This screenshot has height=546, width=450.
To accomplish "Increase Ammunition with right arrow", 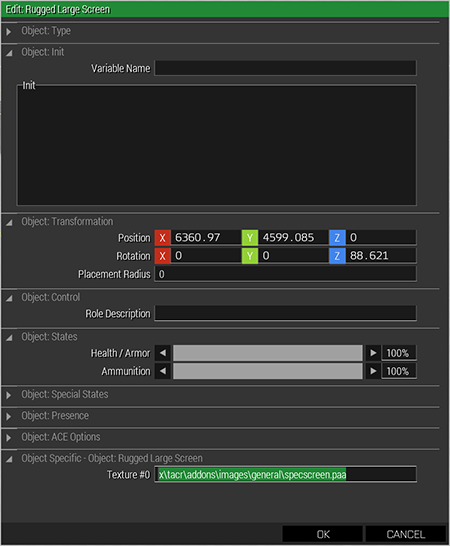I will click(373, 371).
